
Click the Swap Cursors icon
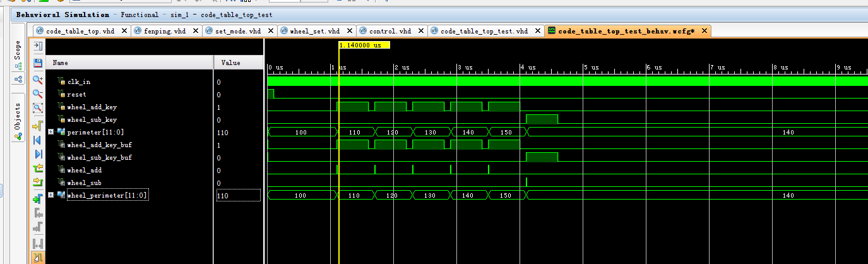37,243
